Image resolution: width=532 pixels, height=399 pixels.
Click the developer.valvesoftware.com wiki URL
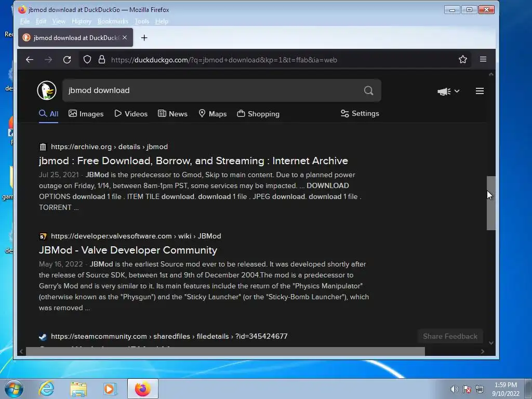tap(136, 236)
